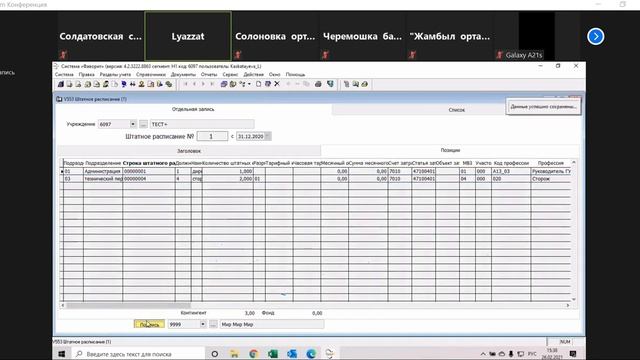The width and height of the screenshot is (640, 360).
Task: Open Microsoft Edge from taskbar
Action: (x=311, y=354)
